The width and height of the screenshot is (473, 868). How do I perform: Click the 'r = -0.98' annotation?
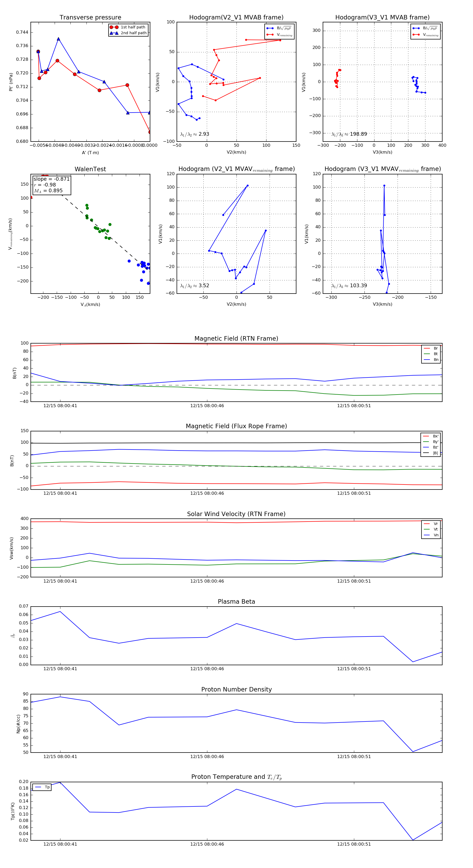[x=45, y=185]
